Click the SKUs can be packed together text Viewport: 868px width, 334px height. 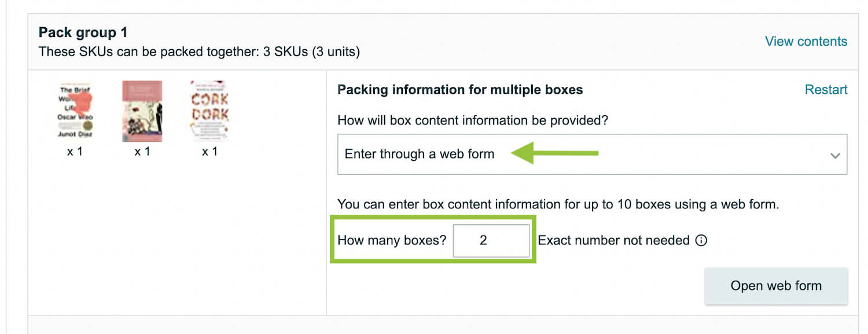coord(199,52)
